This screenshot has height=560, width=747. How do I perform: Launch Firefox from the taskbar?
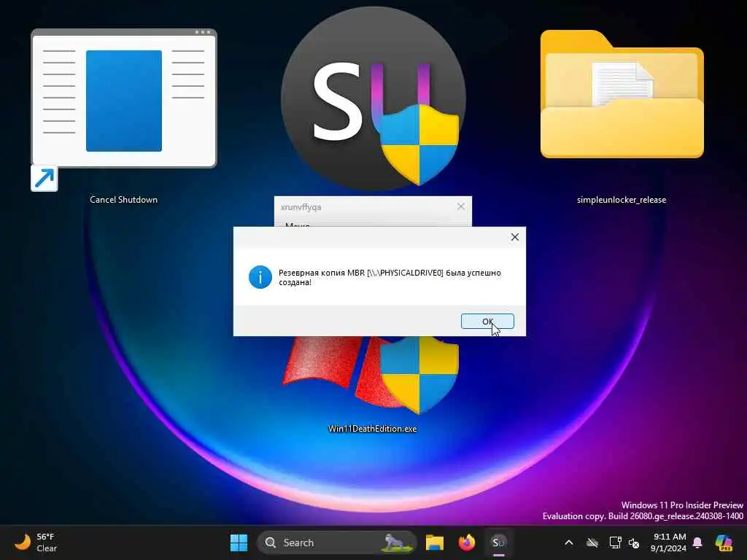click(466, 542)
